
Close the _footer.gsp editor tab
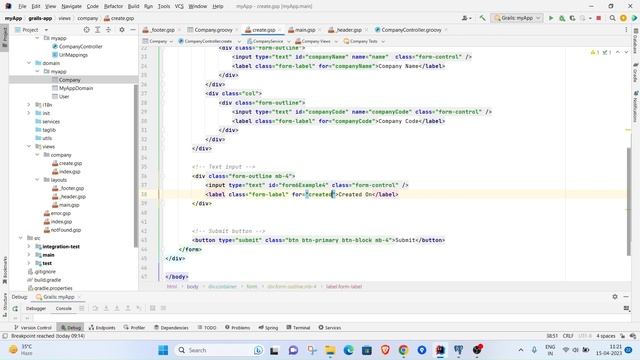(x=180, y=30)
